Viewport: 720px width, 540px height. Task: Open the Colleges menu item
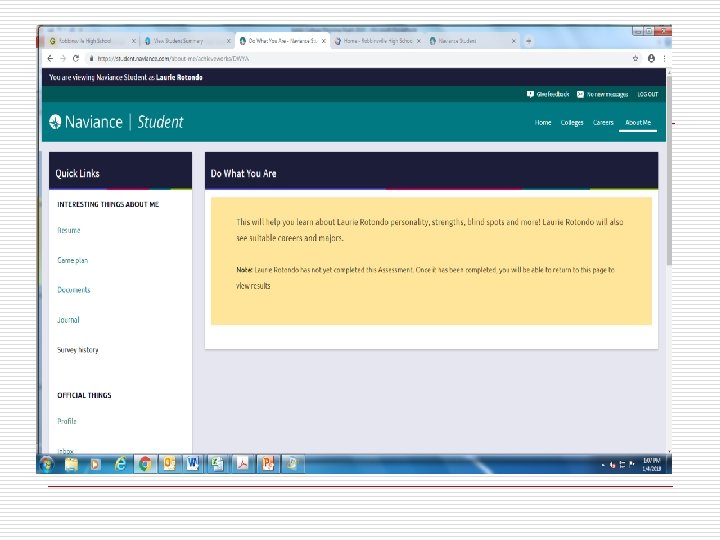572,123
